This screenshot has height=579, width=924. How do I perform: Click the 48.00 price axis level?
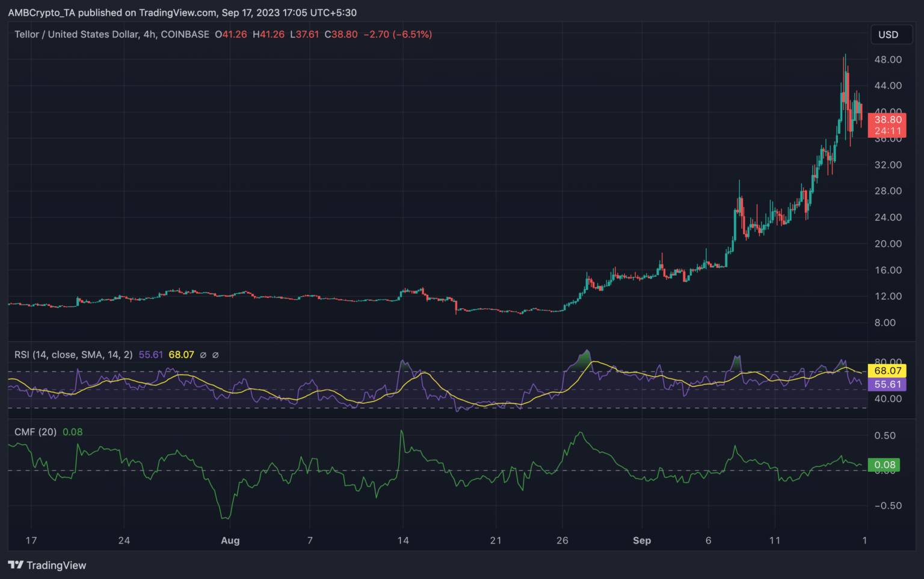point(888,60)
